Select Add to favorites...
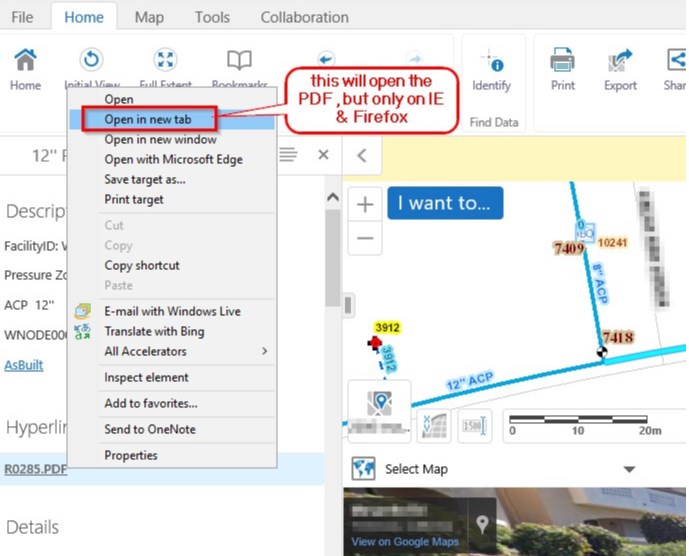Viewport: 689px width, 556px height. point(172,403)
